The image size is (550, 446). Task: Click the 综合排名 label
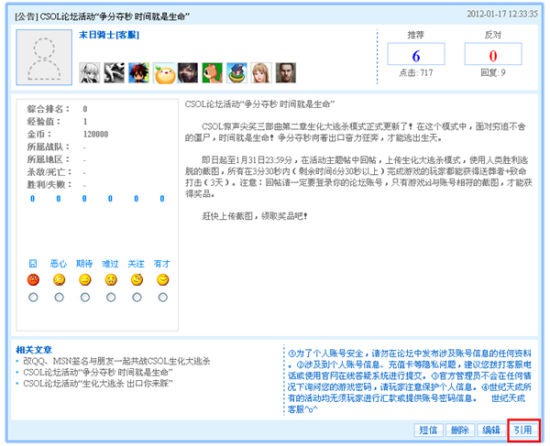(48, 109)
